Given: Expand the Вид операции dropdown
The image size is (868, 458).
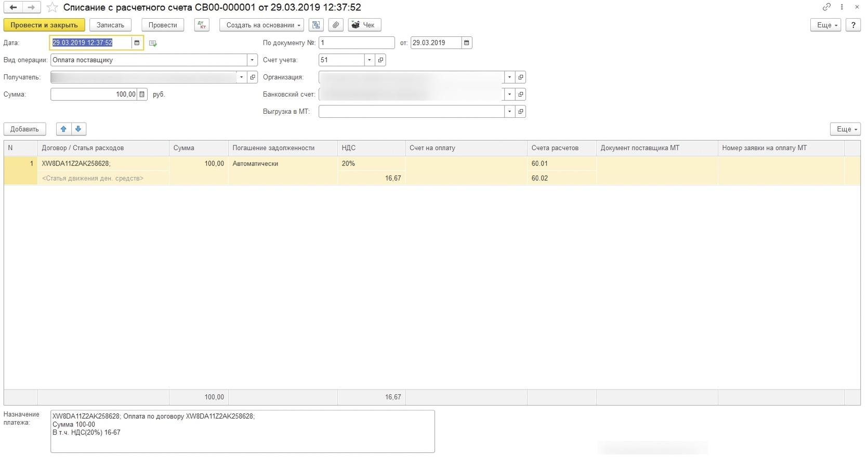Looking at the screenshot, I should tap(252, 60).
